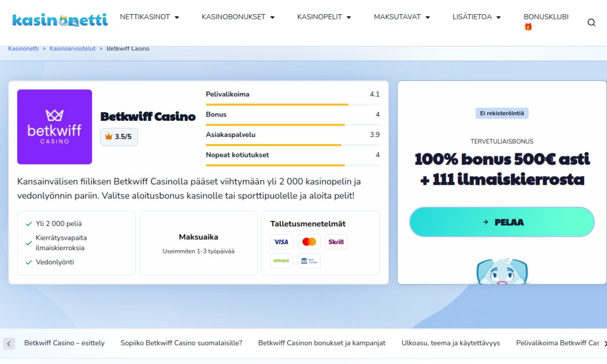Screen dimensions: 607x364
Task: Click the checkmark beside Kierrätysvapaita ilmaiskierroksia
Action: pyautogui.click(x=28, y=243)
